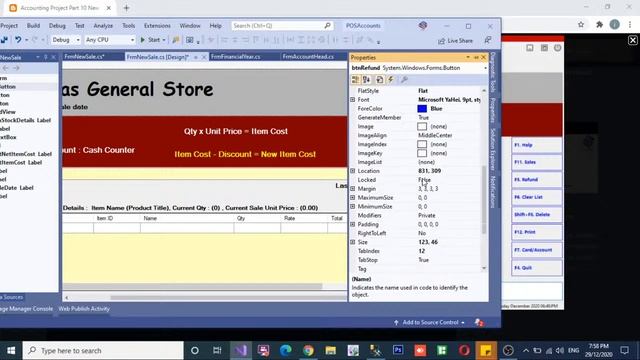Click the search magnifier icon in Search box
Viewport: 640px width, 360px height.
tap(327, 25)
